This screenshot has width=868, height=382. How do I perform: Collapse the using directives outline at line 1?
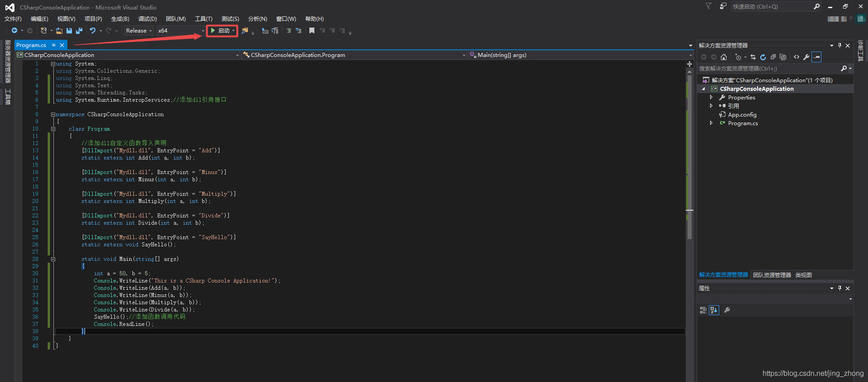pos(53,64)
